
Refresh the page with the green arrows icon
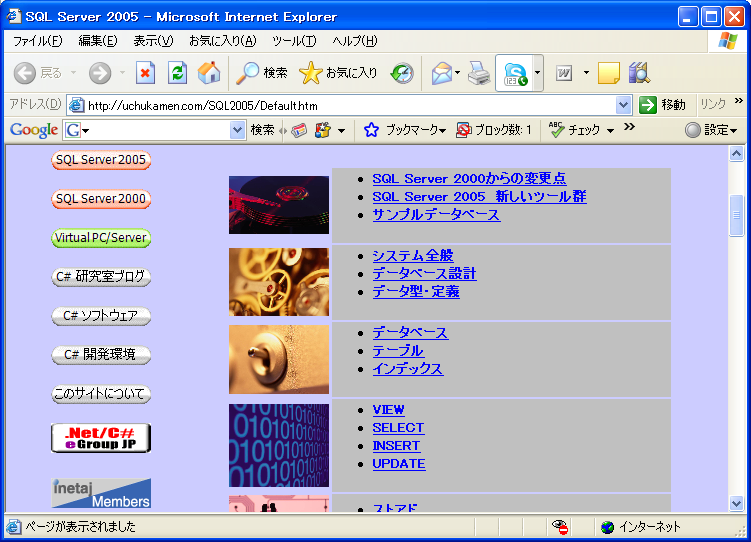pyautogui.click(x=177, y=73)
